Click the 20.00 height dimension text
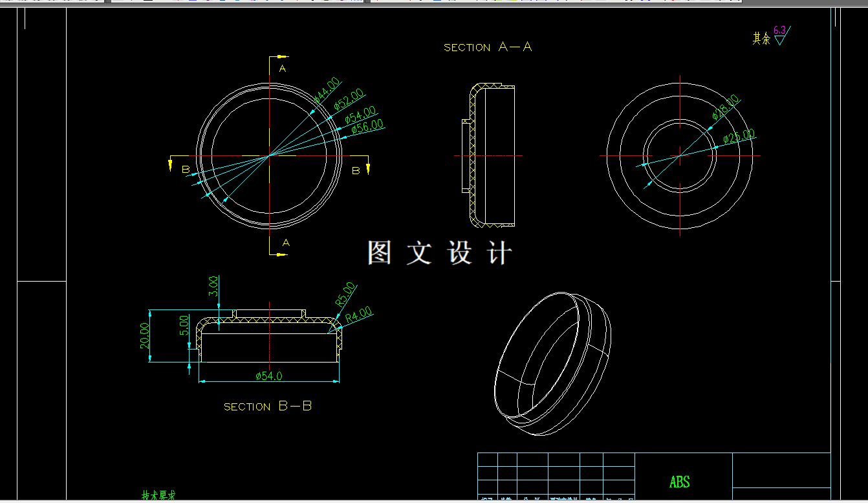Image resolution: width=868 pixels, height=503 pixels. pos(145,335)
